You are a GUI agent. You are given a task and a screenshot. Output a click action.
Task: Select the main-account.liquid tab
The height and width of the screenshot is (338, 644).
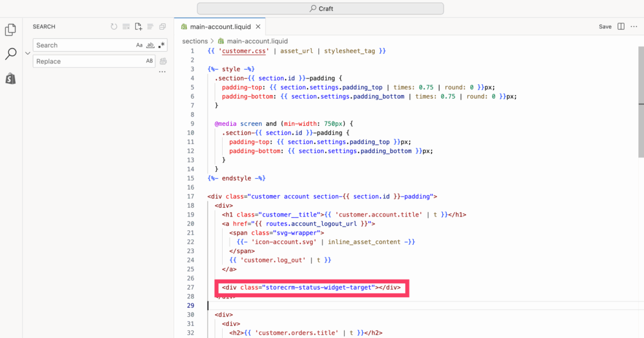[212, 27]
